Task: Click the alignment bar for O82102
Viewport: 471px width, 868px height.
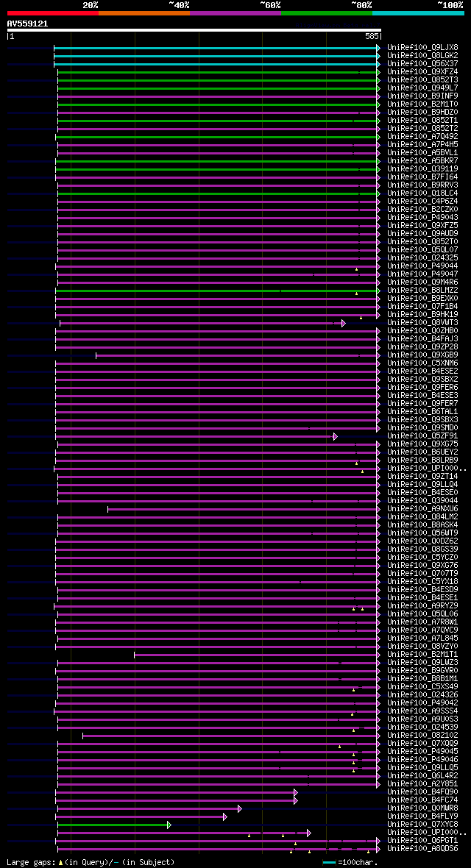Action: click(230, 736)
